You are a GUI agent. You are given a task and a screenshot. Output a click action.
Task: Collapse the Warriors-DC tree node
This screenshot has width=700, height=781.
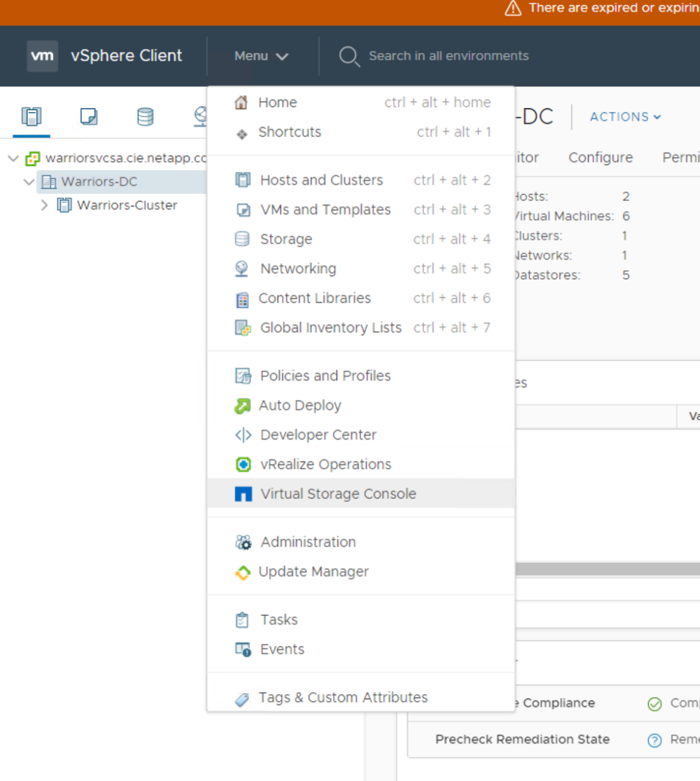(x=29, y=182)
